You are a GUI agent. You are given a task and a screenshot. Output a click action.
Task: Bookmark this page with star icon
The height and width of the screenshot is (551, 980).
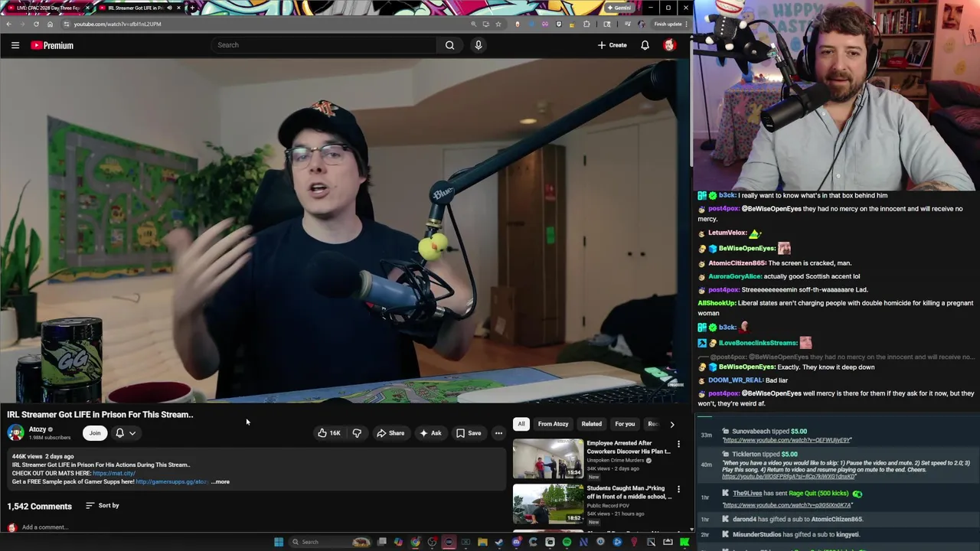pos(498,24)
